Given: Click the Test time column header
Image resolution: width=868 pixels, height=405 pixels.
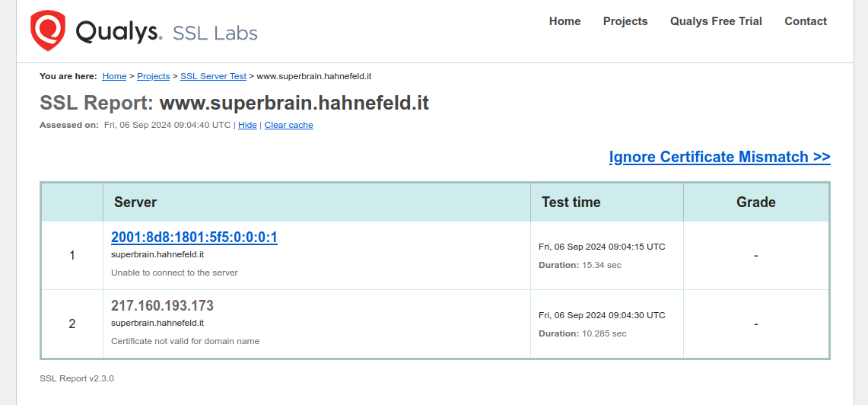Looking at the screenshot, I should click(571, 202).
